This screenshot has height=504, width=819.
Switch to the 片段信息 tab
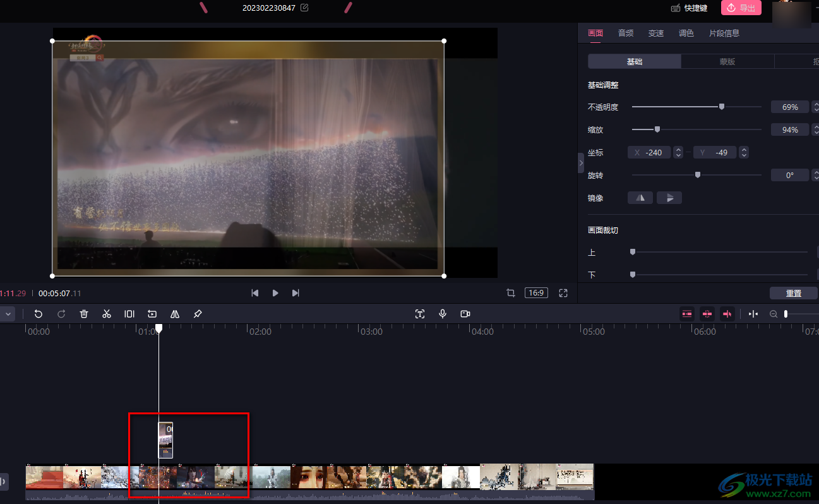(x=724, y=33)
